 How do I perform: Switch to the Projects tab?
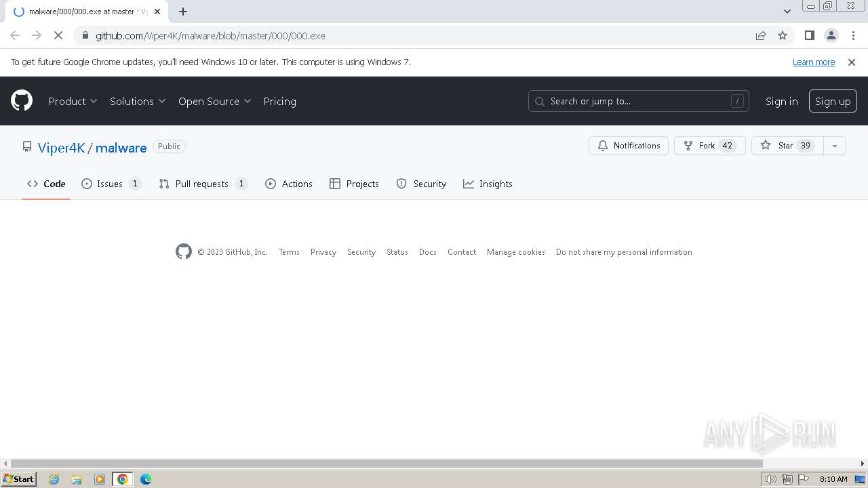(x=354, y=184)
